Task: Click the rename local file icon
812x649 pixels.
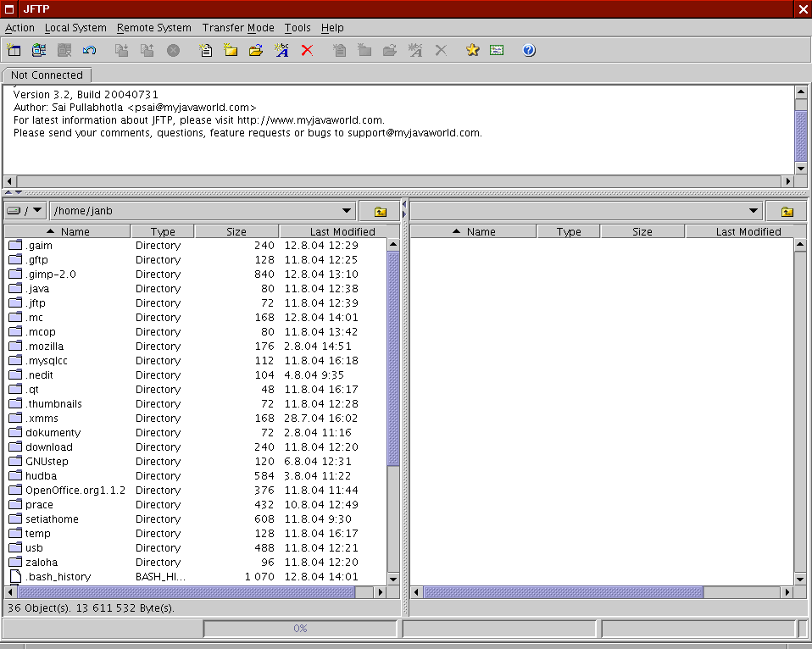Action: 281,50
